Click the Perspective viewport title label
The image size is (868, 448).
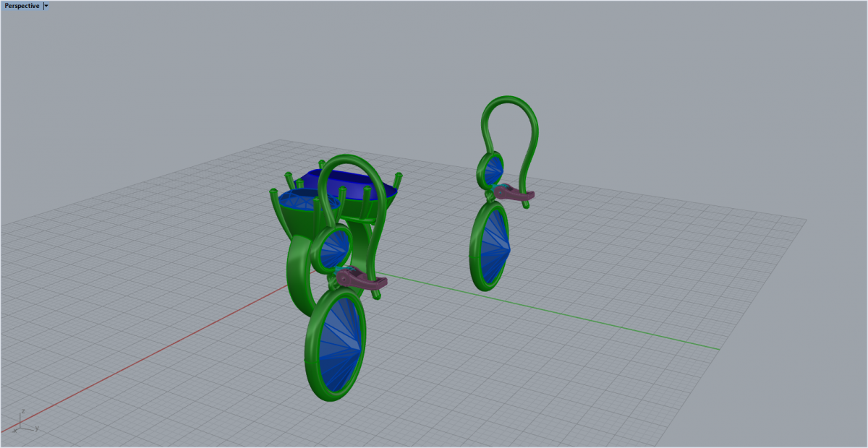[22, 6]
